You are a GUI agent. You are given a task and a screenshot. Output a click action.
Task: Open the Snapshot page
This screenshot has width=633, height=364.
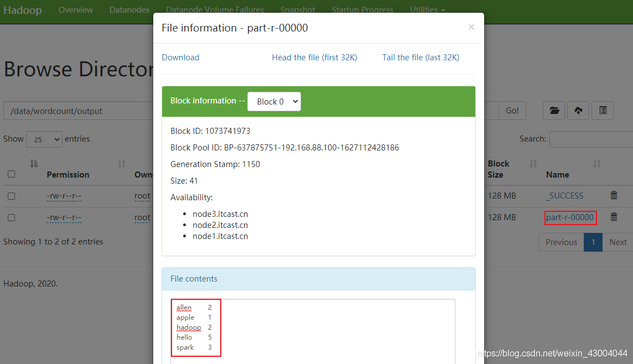point(298,10)
